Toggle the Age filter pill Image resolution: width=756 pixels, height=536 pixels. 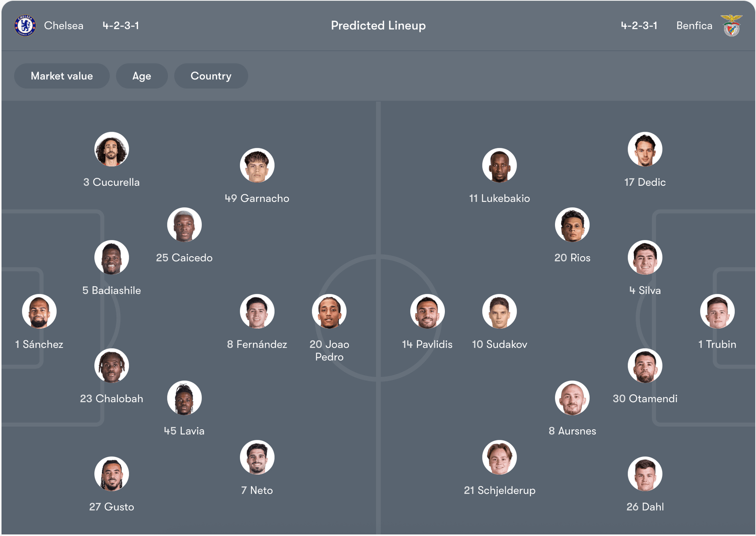[142, 76]
